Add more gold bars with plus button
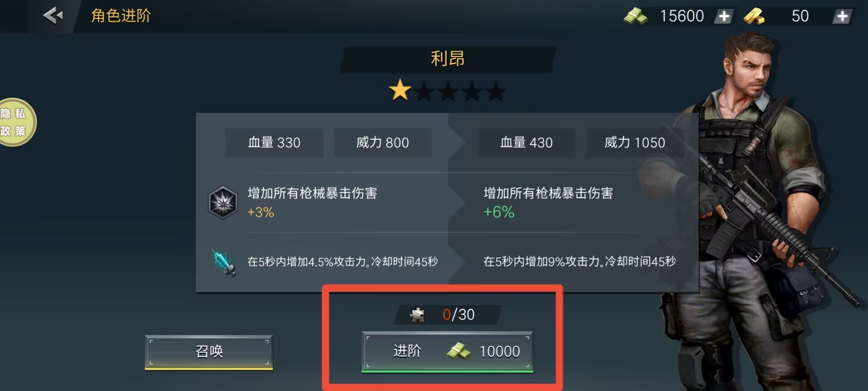This screenshot has width=868, height=391. pos(842,16)
